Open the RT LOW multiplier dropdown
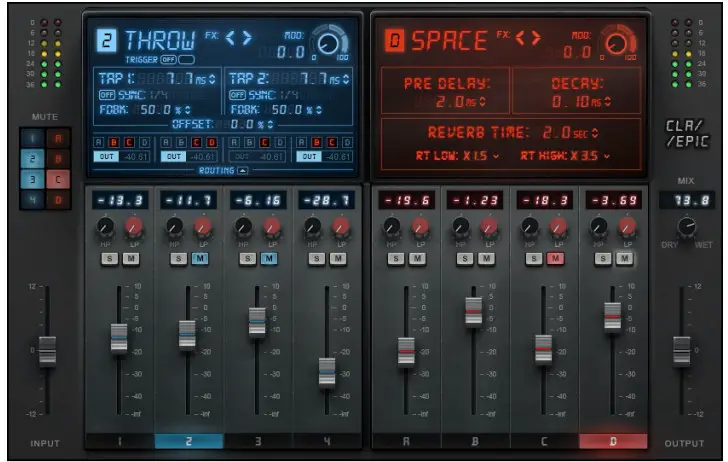728x462 pixels. coord(496,156)
